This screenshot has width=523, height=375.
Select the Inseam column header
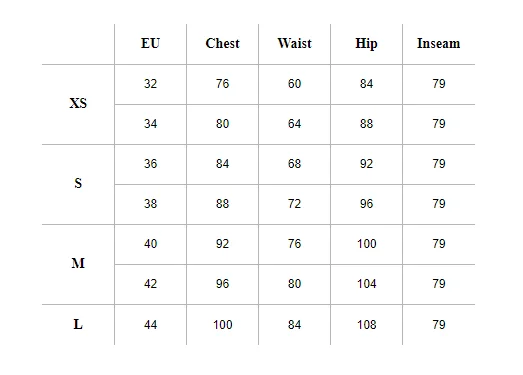439,43
